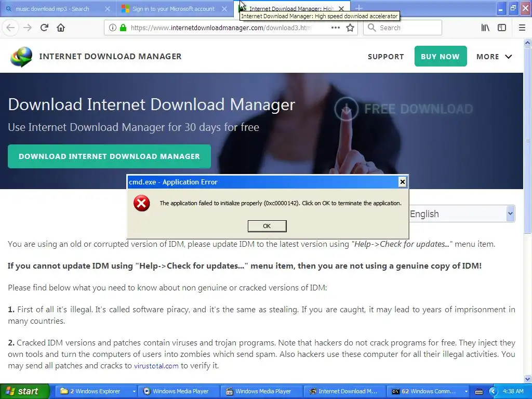Close the Internet Download Manager tab

(x=341, y=9)
